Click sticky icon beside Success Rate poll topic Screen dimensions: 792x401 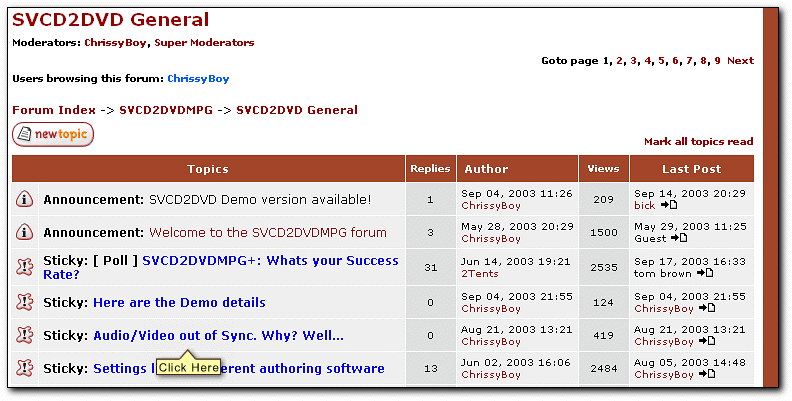[24, 267]
